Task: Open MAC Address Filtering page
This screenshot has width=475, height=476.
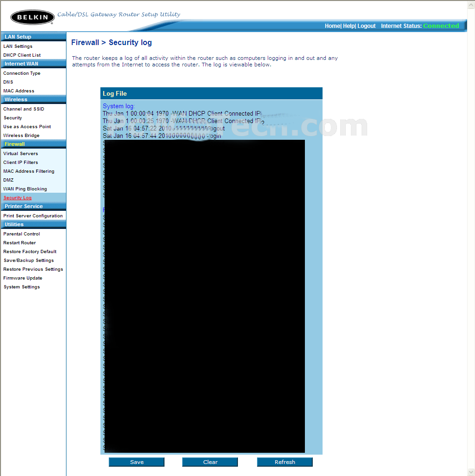Action: point(29,171)
